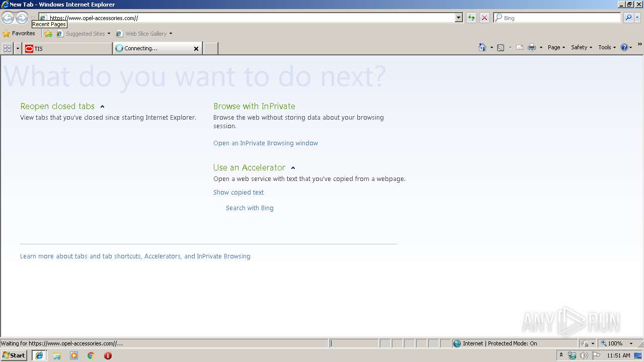Click the Bing search box

coord(557,18)
